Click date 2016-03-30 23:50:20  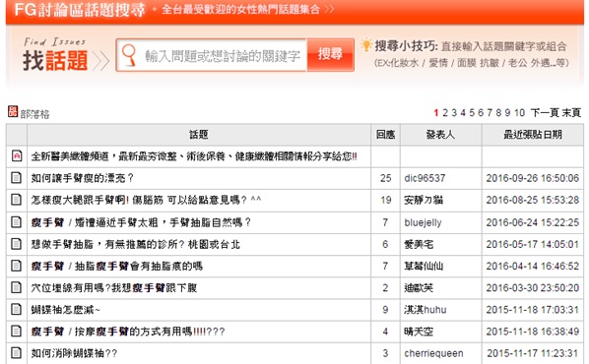[533, 288]
